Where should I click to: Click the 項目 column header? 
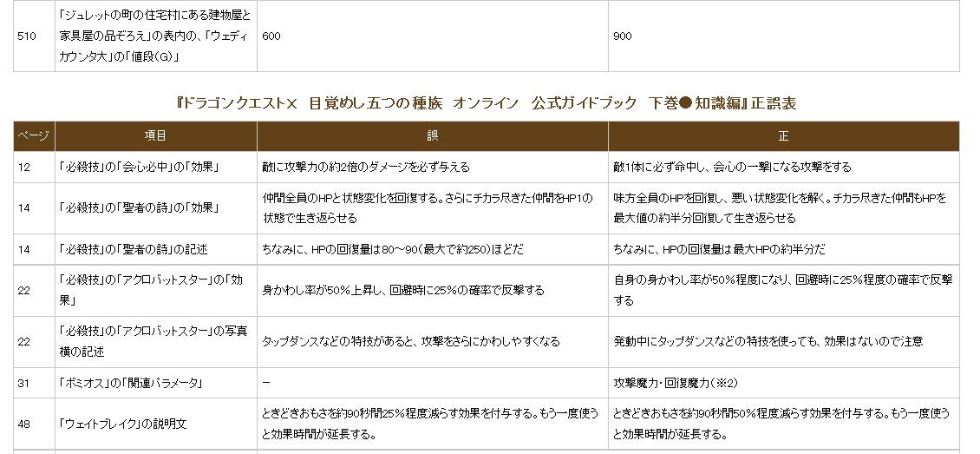click(155, 135)
